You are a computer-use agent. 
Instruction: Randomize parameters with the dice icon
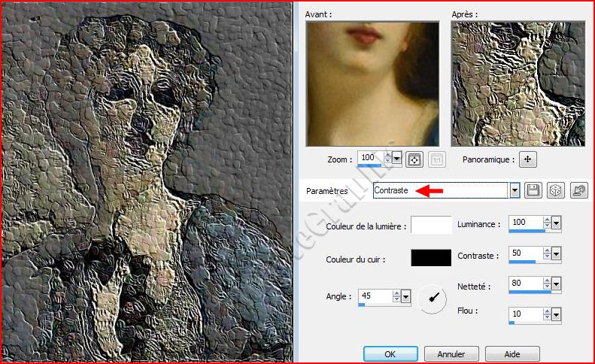555,190
